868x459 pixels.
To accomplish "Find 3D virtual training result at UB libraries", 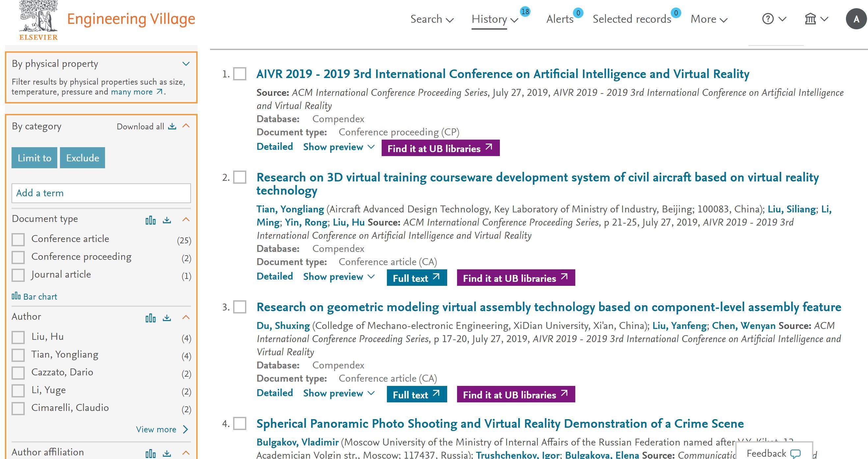I will (516, 278).
